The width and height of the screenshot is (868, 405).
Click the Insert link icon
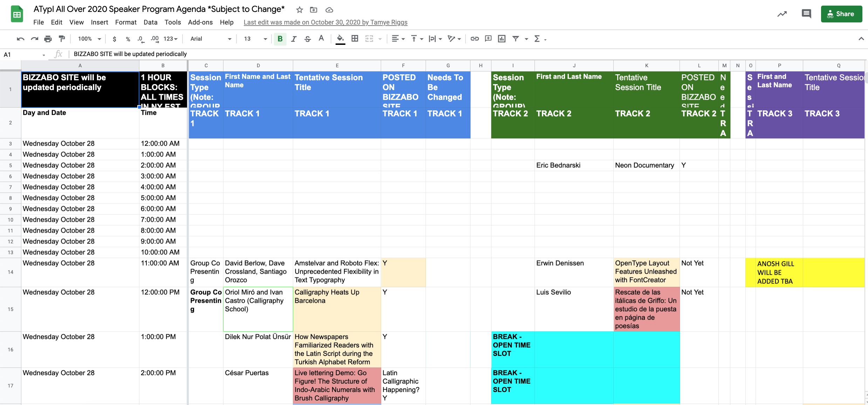(475, 39)
